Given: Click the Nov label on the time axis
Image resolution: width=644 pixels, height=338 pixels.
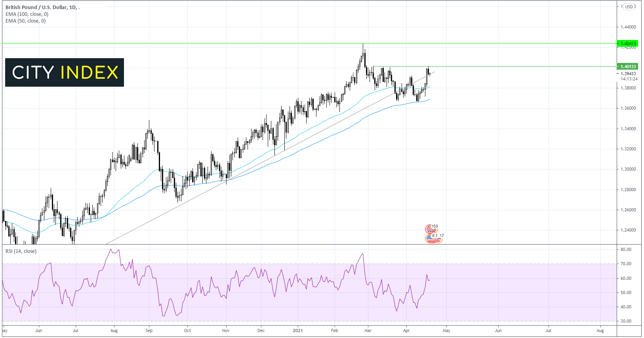Looking at the screenshot, I should click(x=226, y=330).
